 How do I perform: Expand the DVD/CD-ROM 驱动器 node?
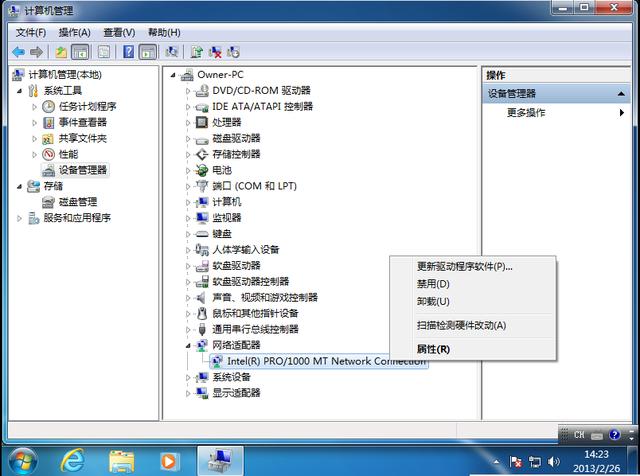[188, 91]
